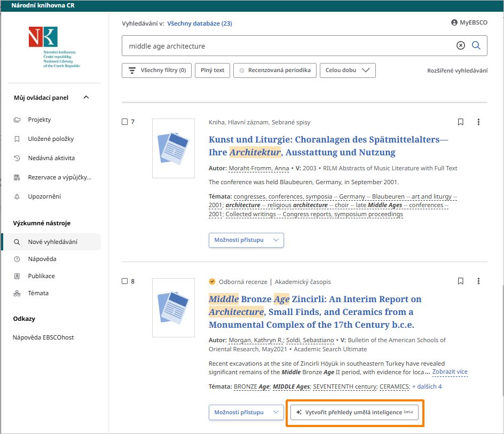
Task: Open Nápověda in sidebar
Action: coord(42,259)
